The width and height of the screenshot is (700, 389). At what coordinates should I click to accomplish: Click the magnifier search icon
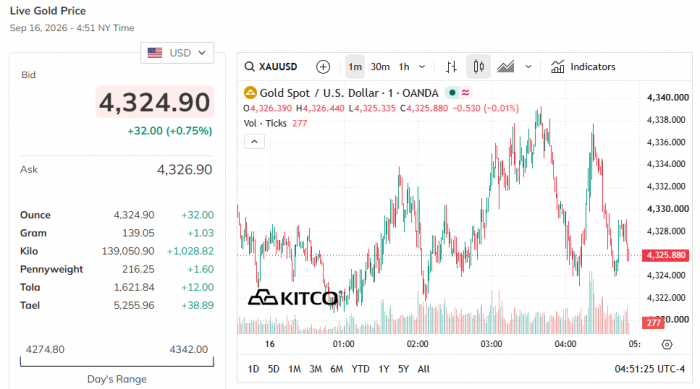pos(249,67)
